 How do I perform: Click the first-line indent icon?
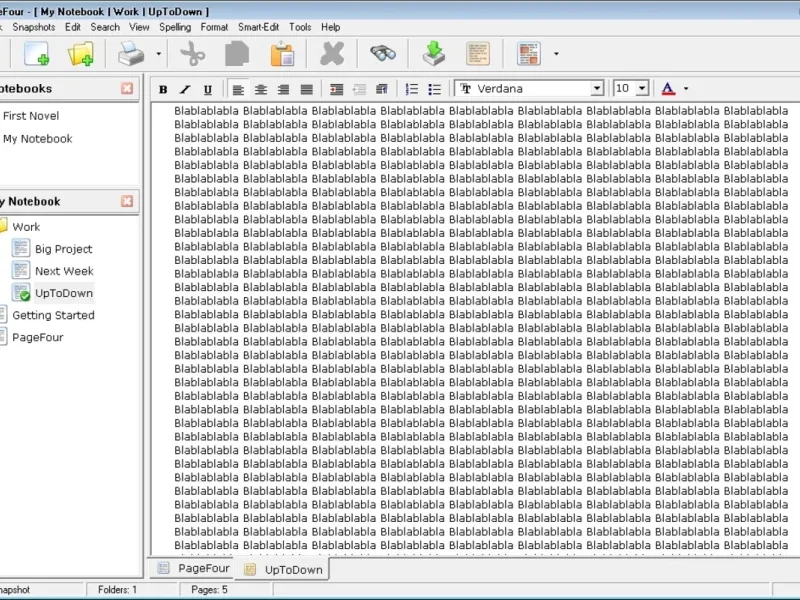(382, 89)
